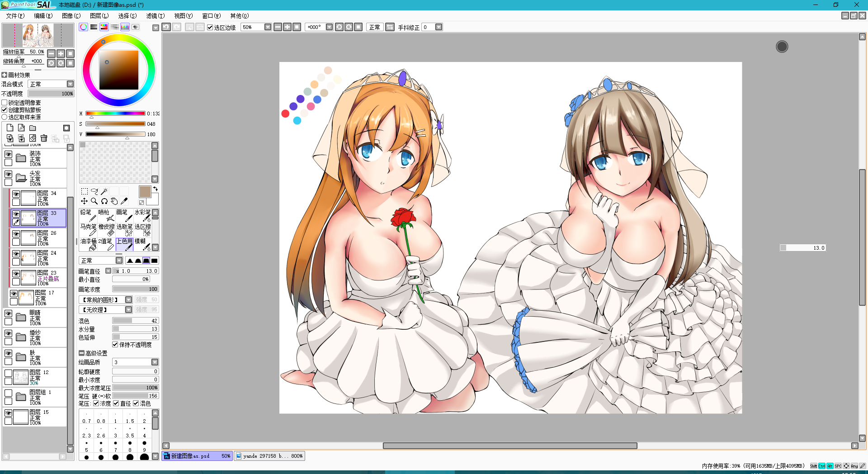The height and width of the screenshot is (474, 868).
Task: Toggle the color wheel panel icon
Action: (84, 27)
